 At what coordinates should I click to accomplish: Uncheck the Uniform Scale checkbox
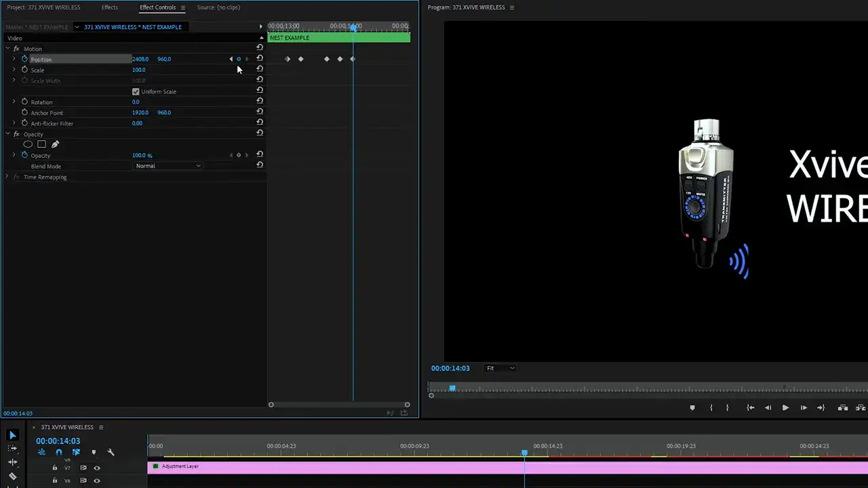(136, 91)
